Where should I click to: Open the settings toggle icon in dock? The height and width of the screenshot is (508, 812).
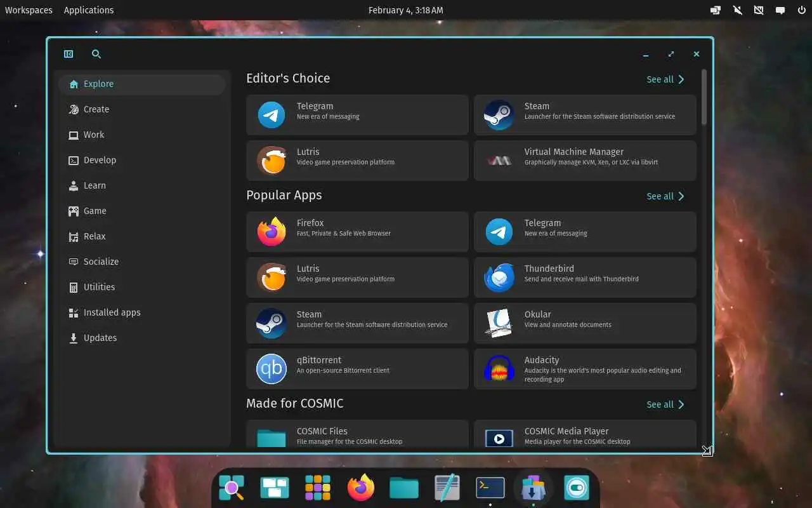click(577, 488)
